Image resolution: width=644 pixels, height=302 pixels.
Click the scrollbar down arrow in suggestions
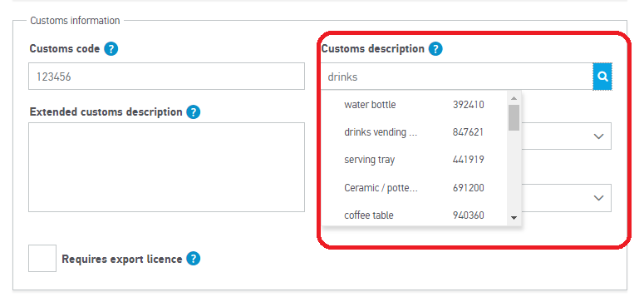(514, 218)
